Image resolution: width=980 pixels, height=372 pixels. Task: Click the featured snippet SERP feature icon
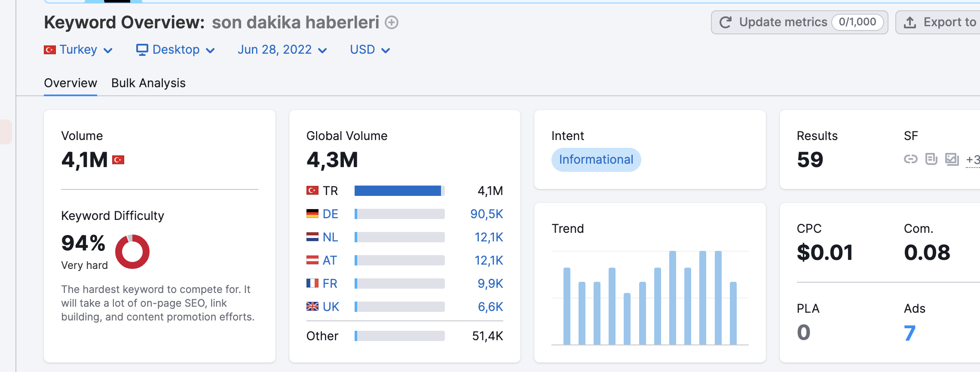tap(931, 159)
